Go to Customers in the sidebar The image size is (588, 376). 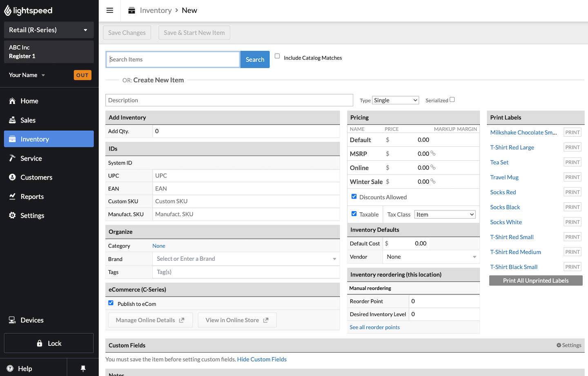click(x=36, y=177)
